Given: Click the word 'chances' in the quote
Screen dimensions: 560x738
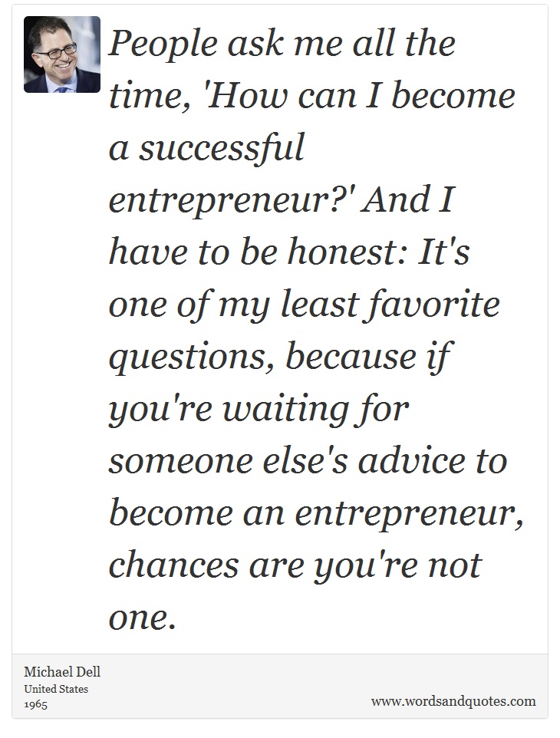Looking at the screenshot, I should click(x=173, y=565).
